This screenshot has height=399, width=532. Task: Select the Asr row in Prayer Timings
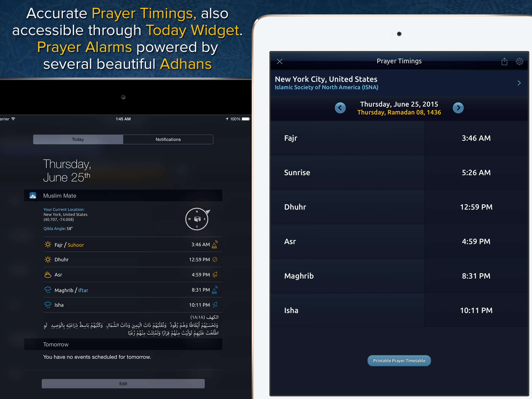[x=399, y=241]
